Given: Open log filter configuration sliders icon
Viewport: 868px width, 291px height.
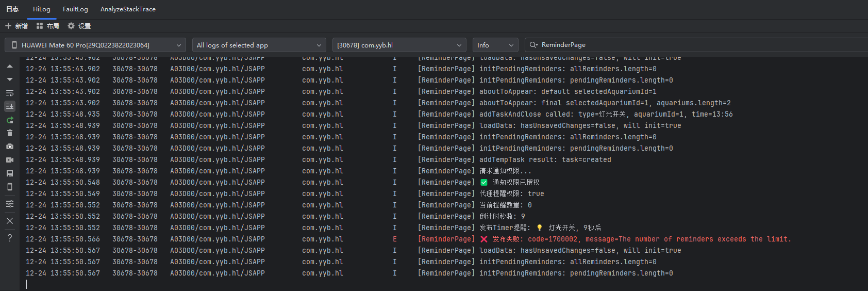Looking at the screenshot, I should pos(10,204).
